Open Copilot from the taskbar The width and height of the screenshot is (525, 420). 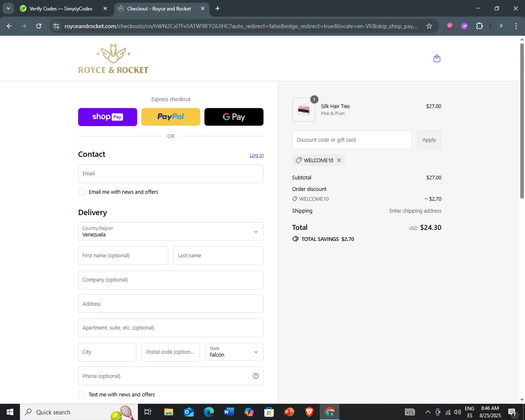coord(249,412)
